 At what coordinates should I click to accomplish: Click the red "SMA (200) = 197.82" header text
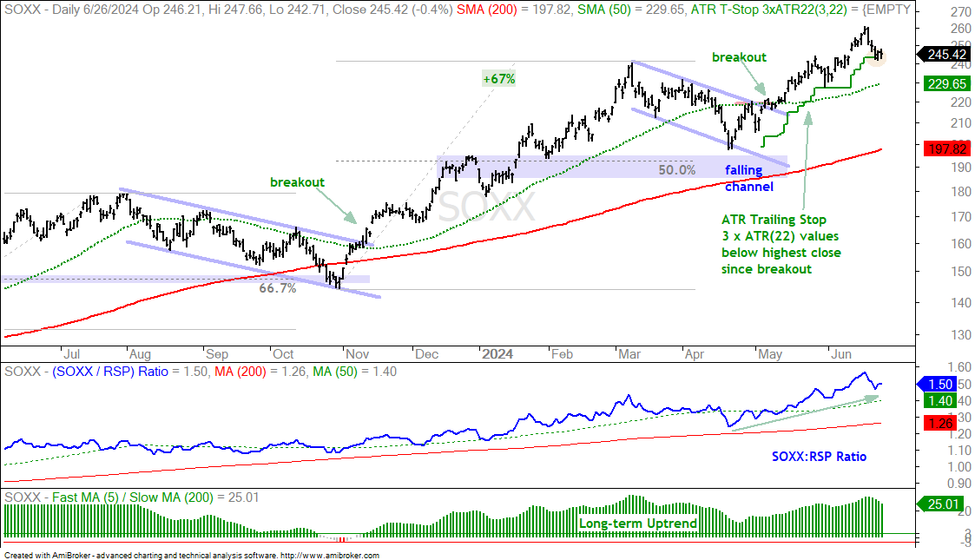coord(514,10)
